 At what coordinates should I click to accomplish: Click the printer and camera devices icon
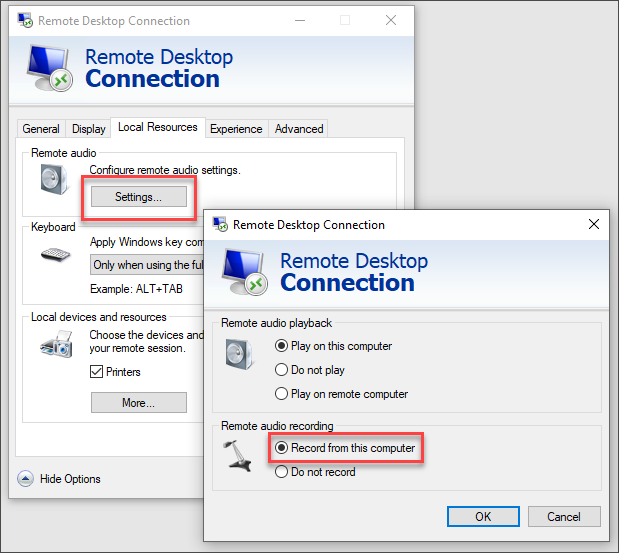(x=57, y=345)
